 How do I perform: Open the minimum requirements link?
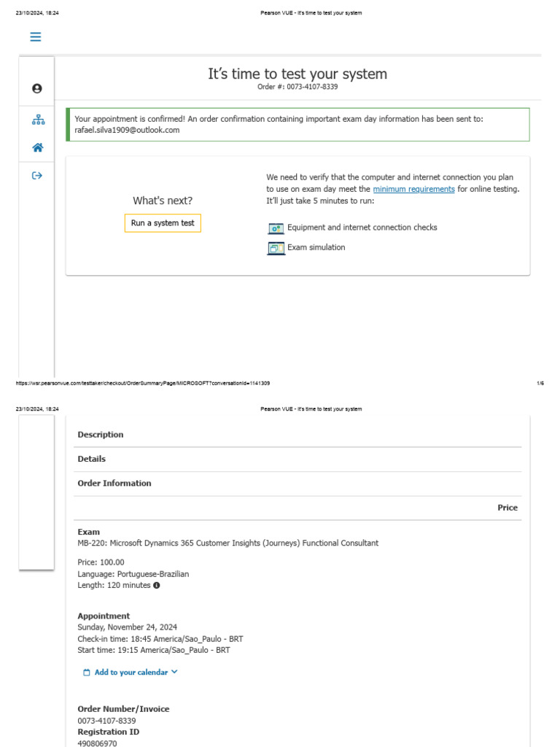413,189
